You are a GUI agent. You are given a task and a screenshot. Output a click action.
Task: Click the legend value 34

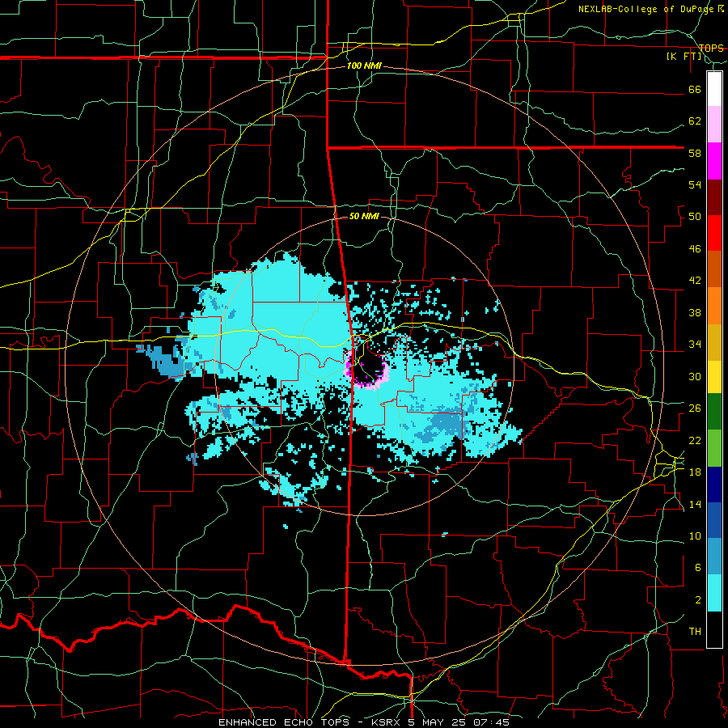(695, 345)
